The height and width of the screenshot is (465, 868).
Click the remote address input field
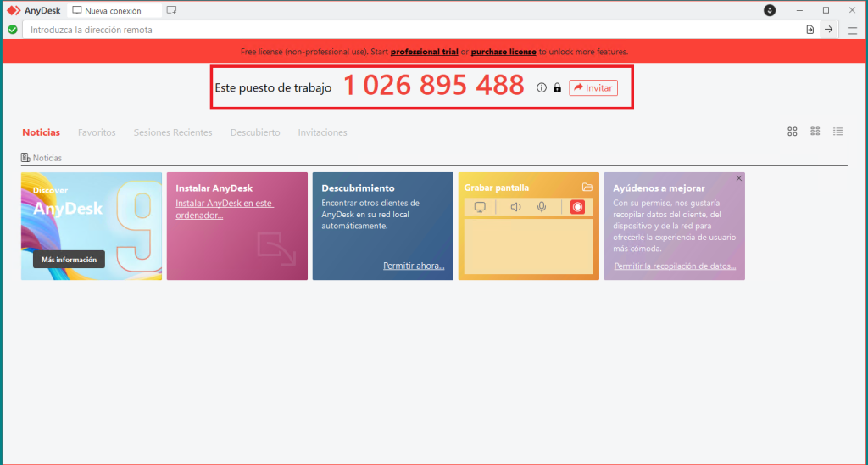click(x=407, y=30)
